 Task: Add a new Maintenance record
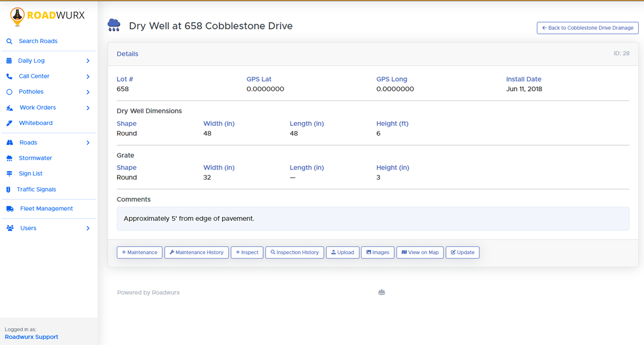(x=139, y=252)
